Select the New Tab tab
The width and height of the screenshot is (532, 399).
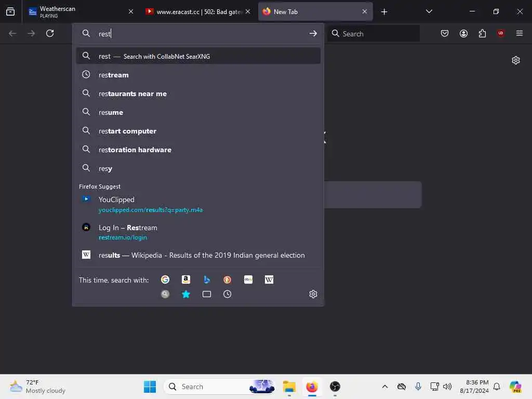coord(315,12)
